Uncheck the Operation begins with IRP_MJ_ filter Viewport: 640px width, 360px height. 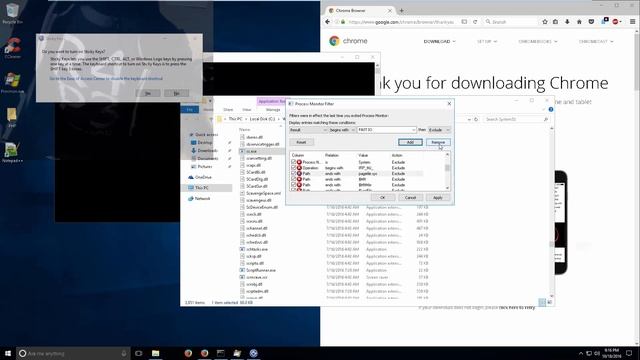[x=293, y=168]
